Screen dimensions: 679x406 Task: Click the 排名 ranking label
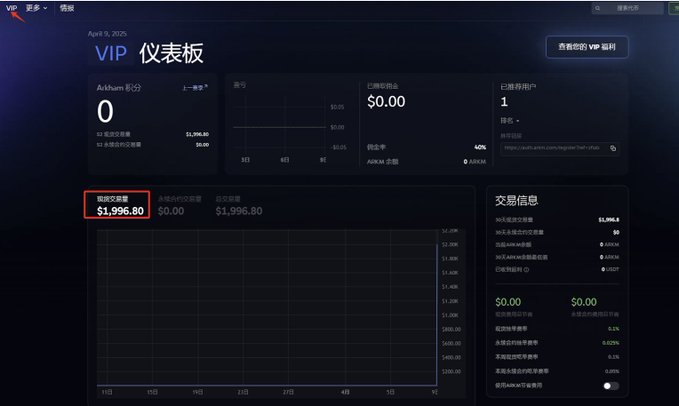pyautogui.click(x=507, y=120)
